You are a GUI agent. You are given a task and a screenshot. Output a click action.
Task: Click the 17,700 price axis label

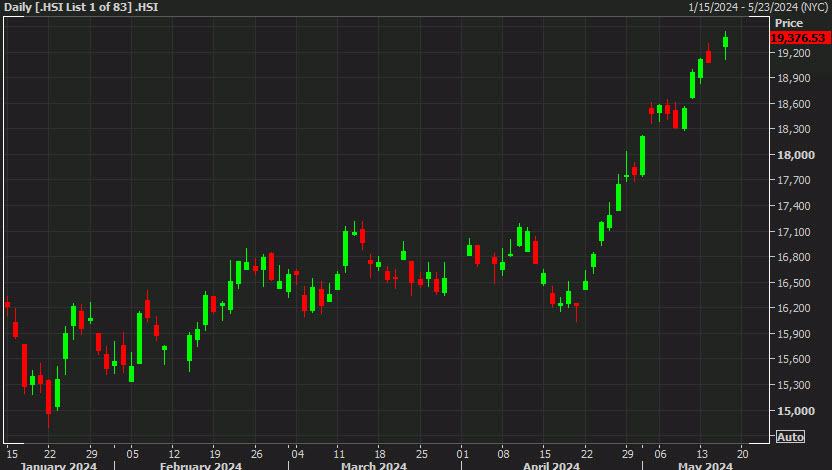[794, 180]
